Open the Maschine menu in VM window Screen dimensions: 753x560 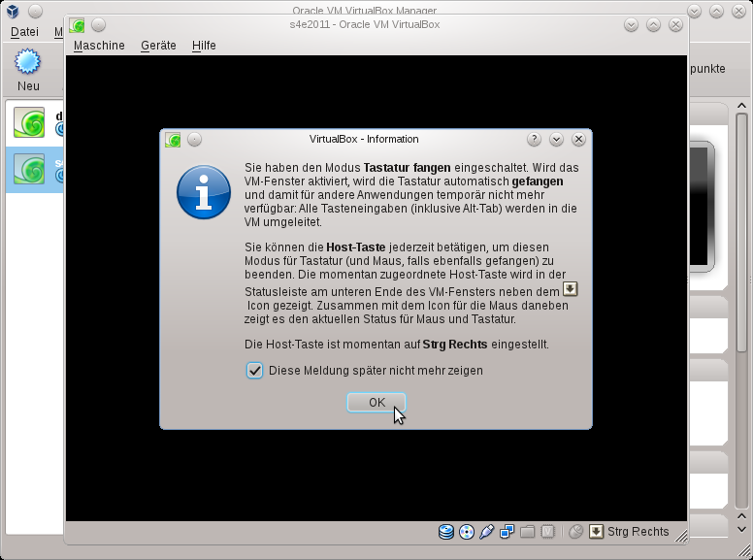(99, 46)
